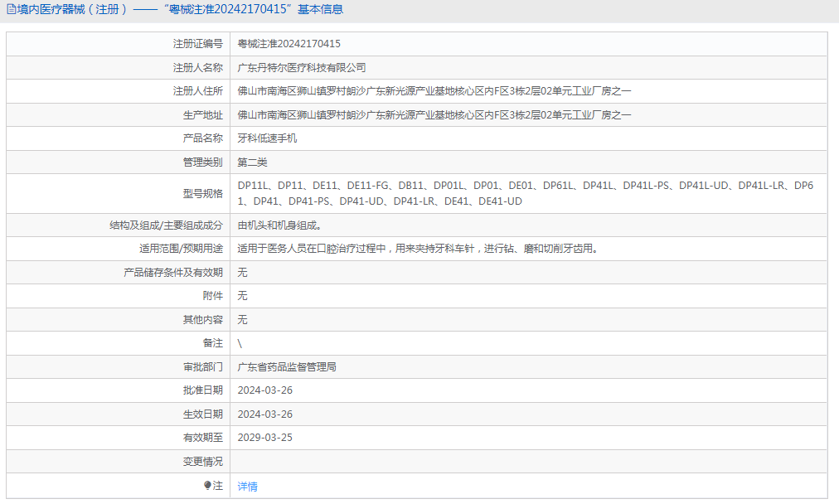Click the bulb icon beside 注 label

click(x=207, y=485)
